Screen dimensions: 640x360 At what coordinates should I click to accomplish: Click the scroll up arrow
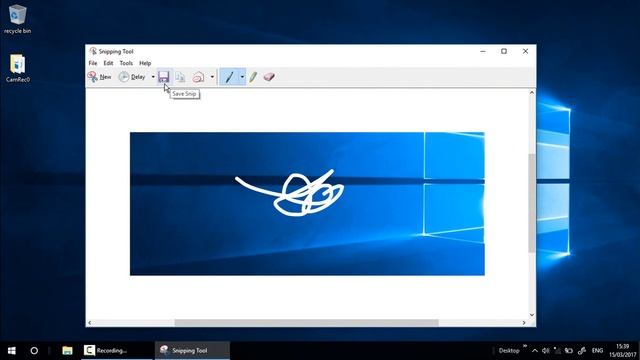click(531, 93)
